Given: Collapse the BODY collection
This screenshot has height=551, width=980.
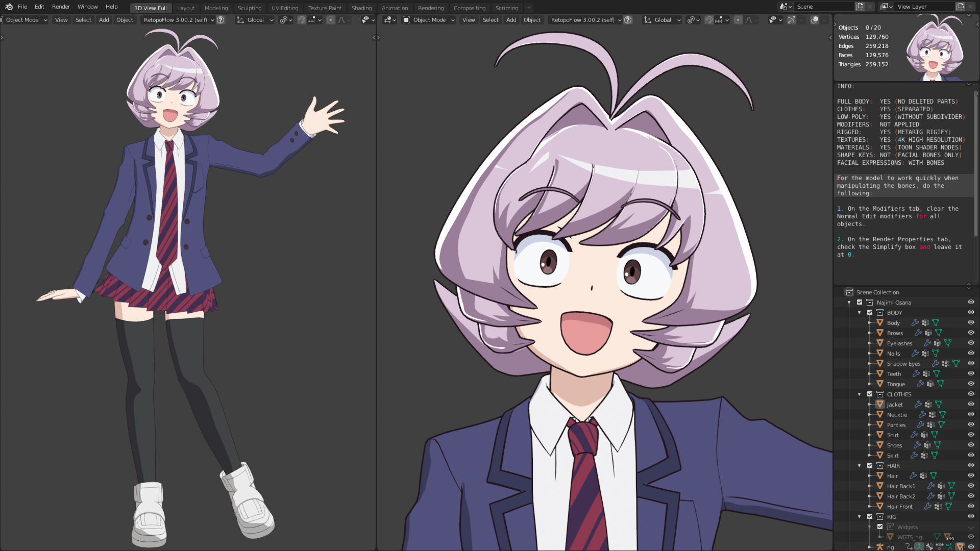Looking at the screenshot, I should click(860, 313).
